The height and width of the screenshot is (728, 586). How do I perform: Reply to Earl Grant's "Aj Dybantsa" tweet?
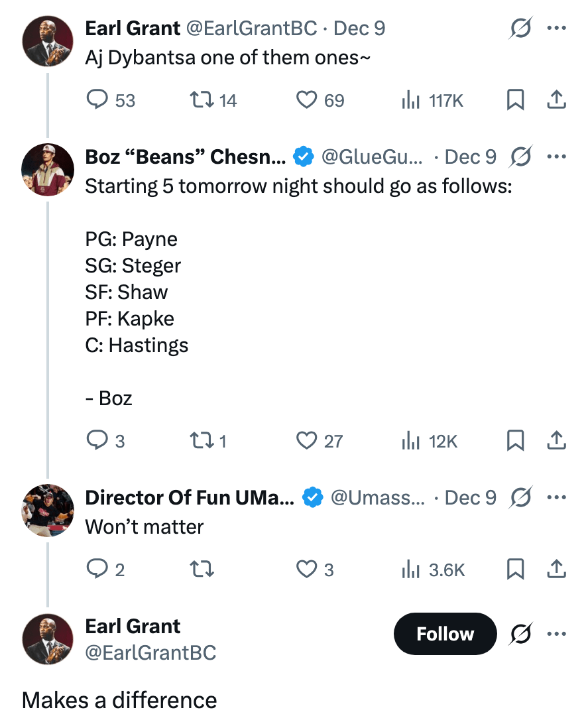98,100
